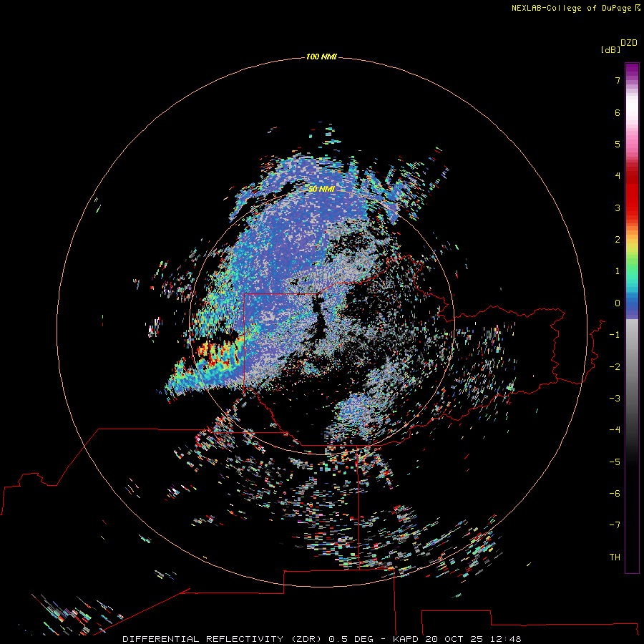Image resolution: width=644 pixels, height=644 pixels.
Task: Click the 4 value on the color scale
Action: tap(618, 176)
